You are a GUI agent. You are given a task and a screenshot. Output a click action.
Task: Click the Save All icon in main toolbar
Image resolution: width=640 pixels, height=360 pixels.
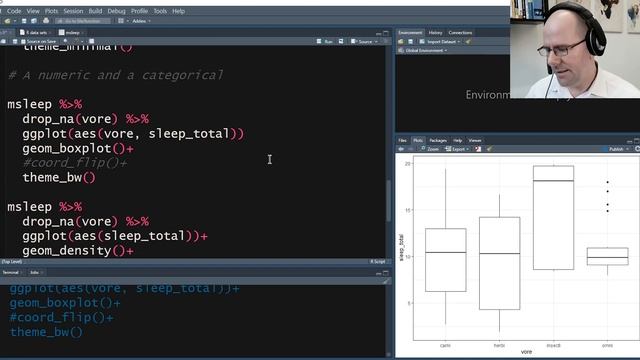tap(34, 21)
